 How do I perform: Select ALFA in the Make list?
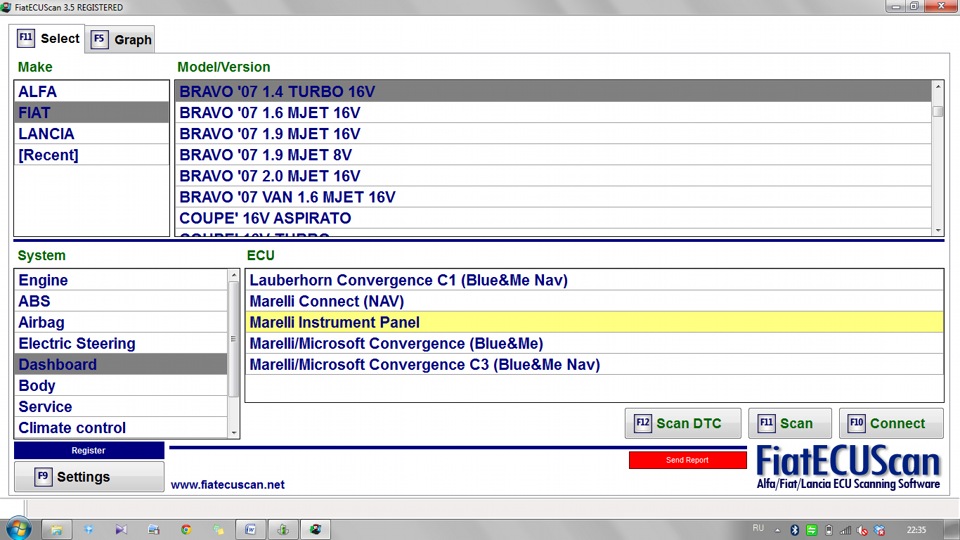point(91,91)
